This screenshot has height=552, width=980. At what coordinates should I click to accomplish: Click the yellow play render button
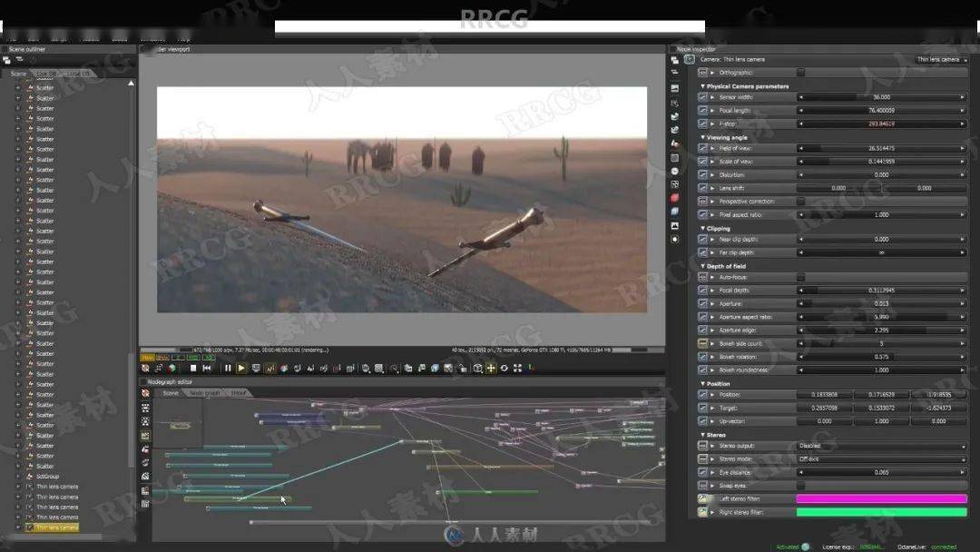(241, 368)
